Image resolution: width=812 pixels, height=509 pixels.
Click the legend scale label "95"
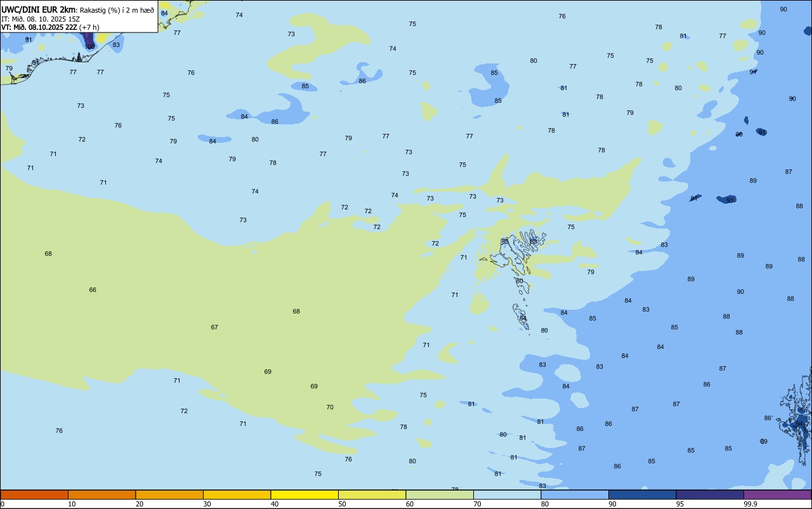tap(680, 504)
